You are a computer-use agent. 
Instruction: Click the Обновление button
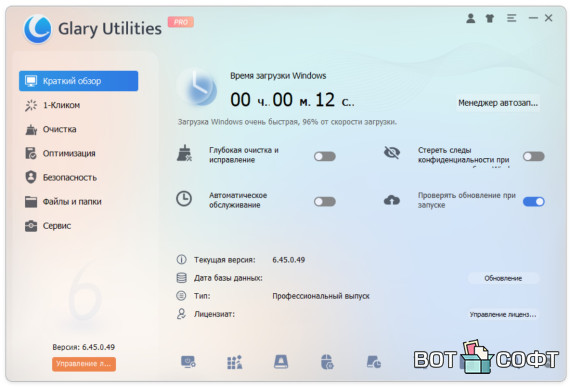[503, 278]
